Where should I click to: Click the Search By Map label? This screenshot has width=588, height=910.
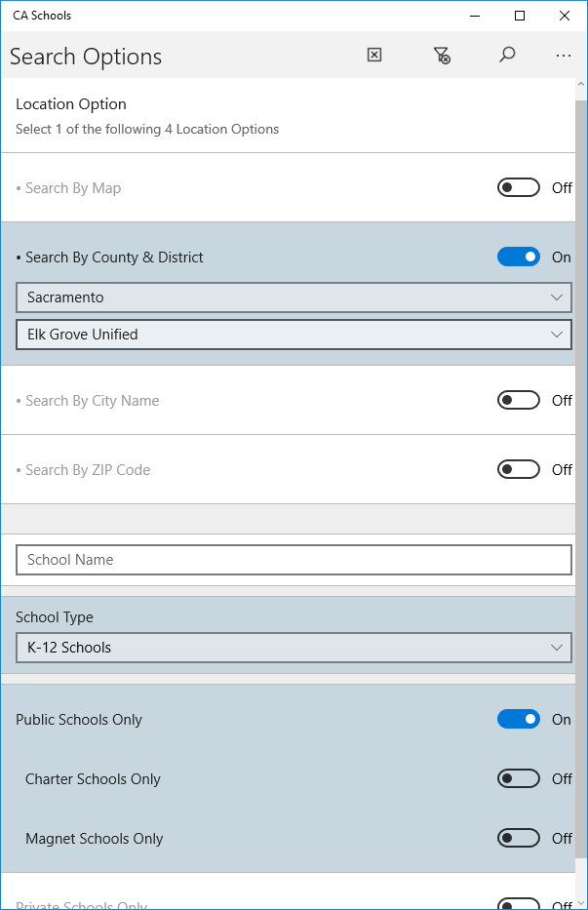(73, 187)
